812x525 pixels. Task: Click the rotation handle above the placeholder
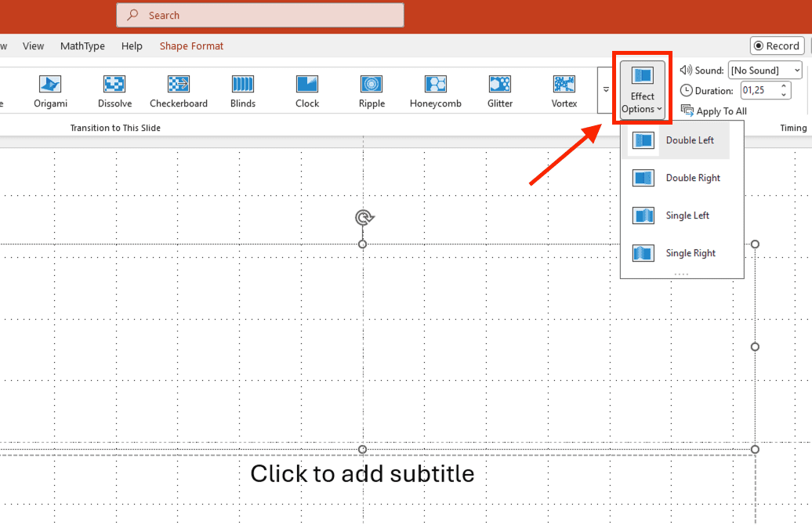point(364,218)
